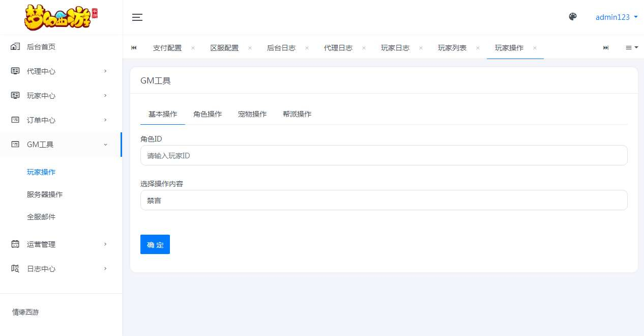Viewport: 644px width, 336px height.
Task: Open the 后台首页 home icon
Action: tap(15, 46)
